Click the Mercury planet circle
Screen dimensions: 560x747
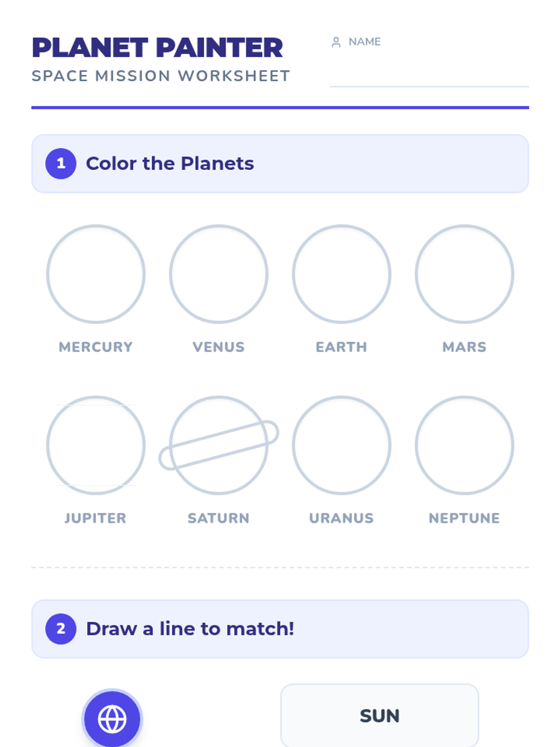[96, 274]
